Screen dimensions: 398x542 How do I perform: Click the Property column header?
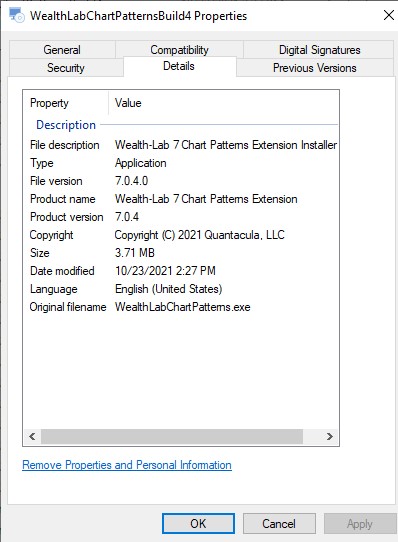[x=66, y=103]
